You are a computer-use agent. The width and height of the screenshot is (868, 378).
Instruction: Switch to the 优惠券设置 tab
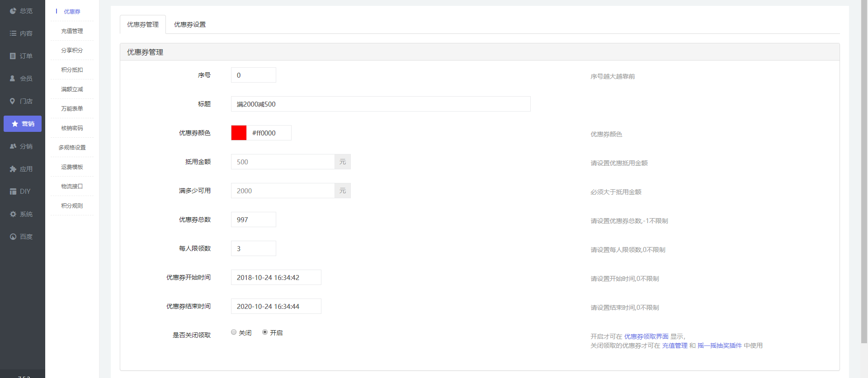pos(190,24)
